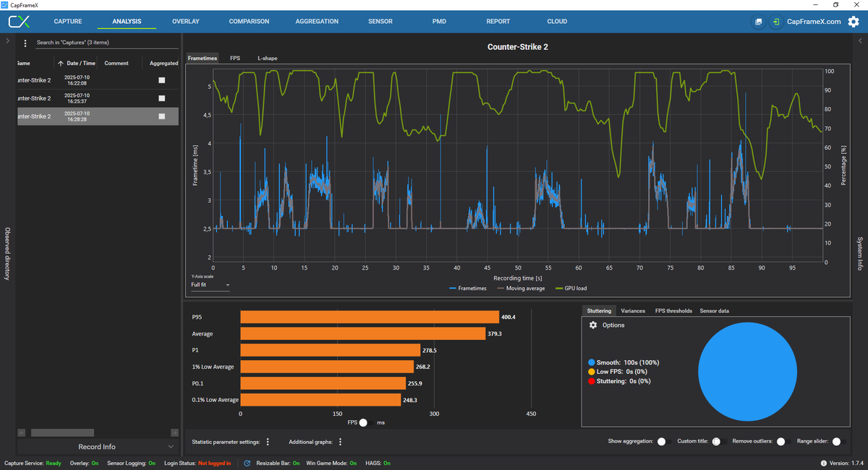Open the PMD tab
Image resolution: width=868 pixels, height=470 pixels.
coord(439,22)
